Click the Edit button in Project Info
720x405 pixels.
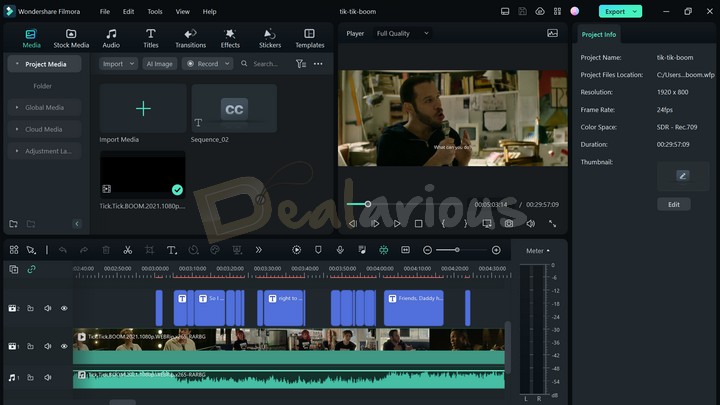[x=674, y=204]
